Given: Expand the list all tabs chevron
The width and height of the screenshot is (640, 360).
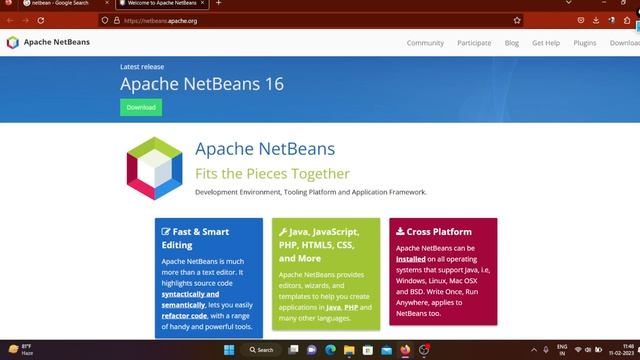Looking at the screenshot, I should (569, 3).
